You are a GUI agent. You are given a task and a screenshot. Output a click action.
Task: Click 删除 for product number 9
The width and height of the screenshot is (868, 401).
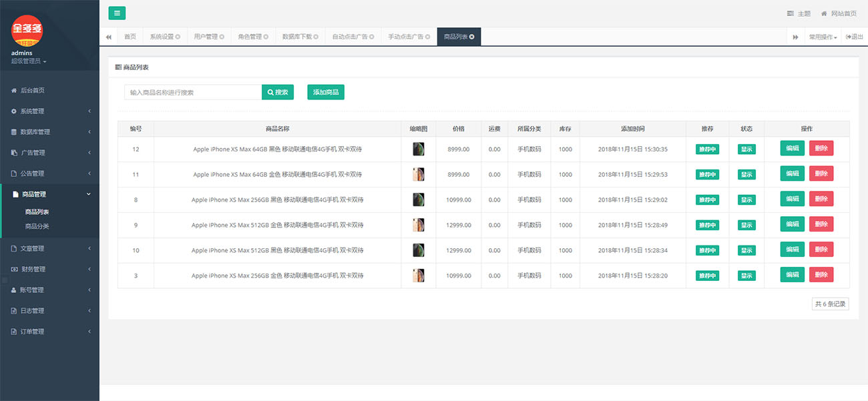(821, 224)
